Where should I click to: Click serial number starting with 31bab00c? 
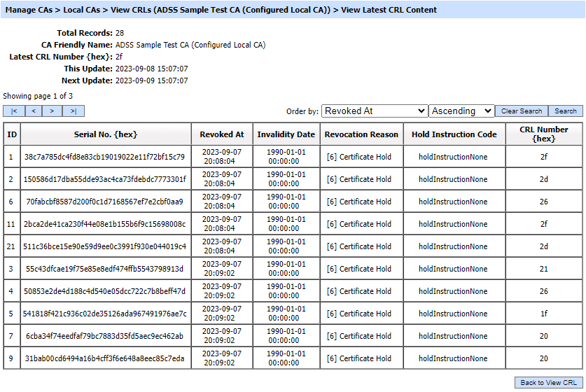pos(105,358)
